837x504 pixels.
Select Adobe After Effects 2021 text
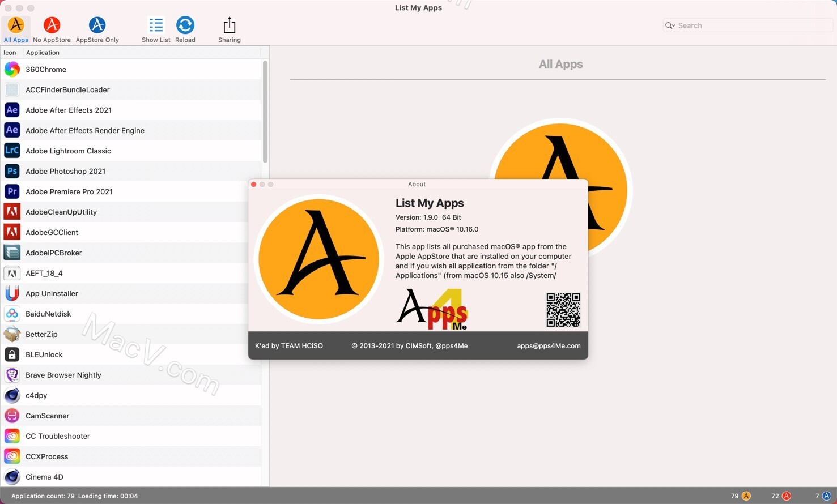pyautogui.click(x=69, y=110)
